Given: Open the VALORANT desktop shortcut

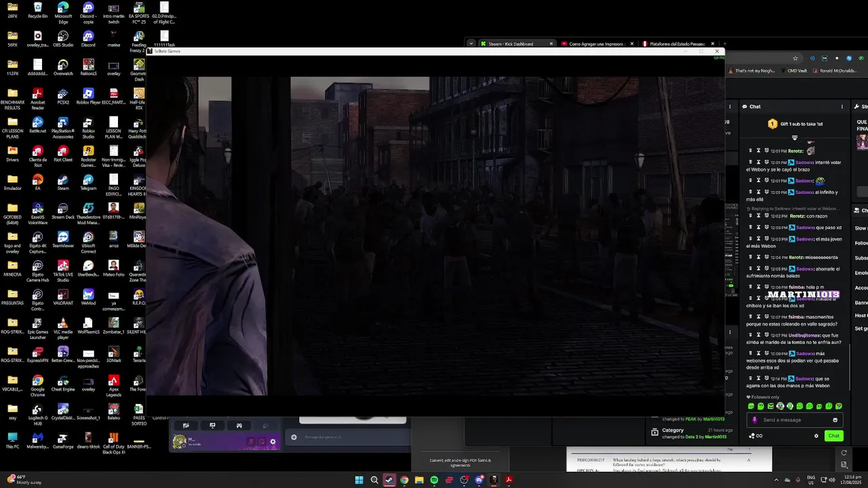Looking at the screenshot, I should pos(63,297).
